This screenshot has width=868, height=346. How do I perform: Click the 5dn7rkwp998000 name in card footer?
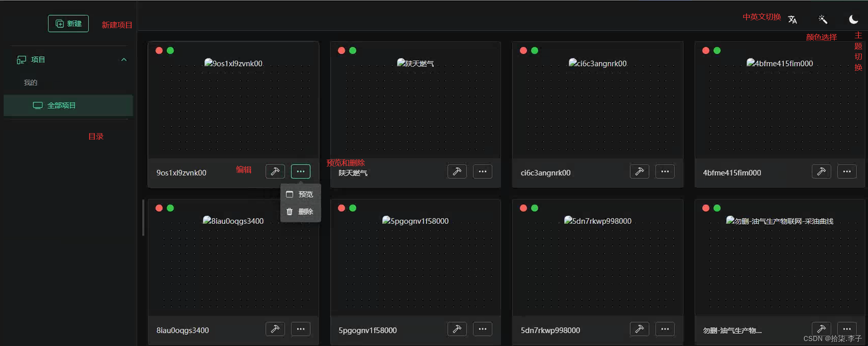pos(550,330)
